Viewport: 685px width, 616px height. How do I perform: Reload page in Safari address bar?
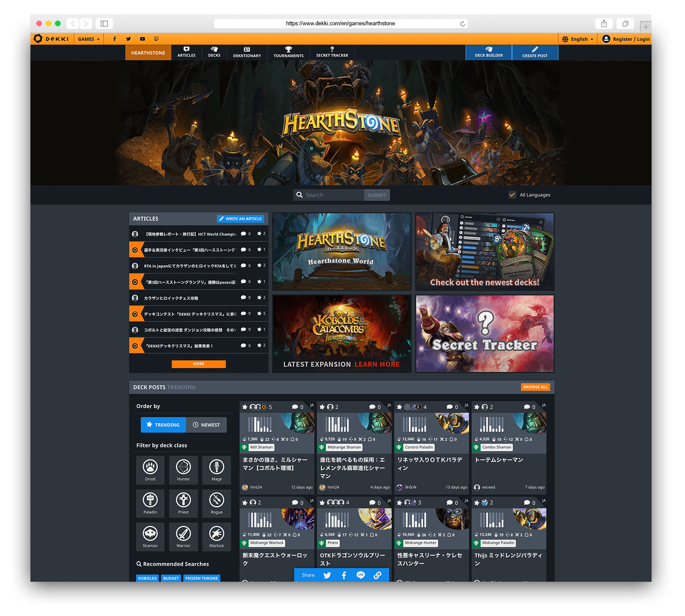(463, 24)
